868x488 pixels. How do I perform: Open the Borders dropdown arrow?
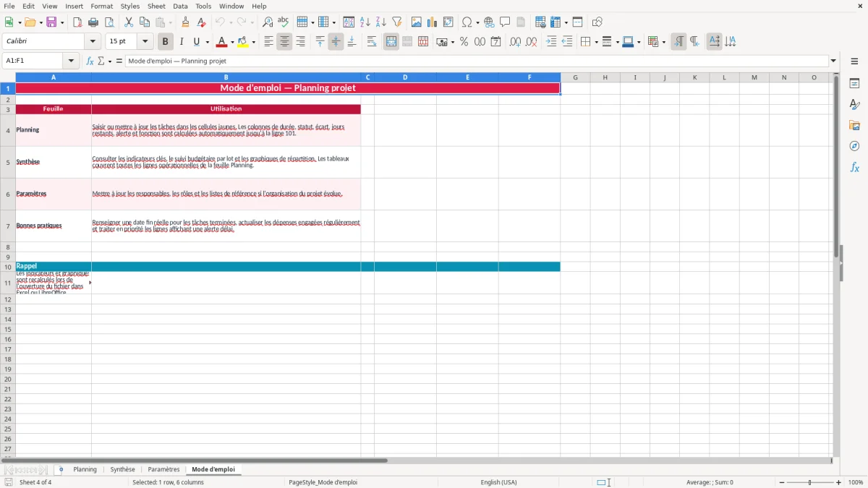pyautogui.click(x=596, y=42)
